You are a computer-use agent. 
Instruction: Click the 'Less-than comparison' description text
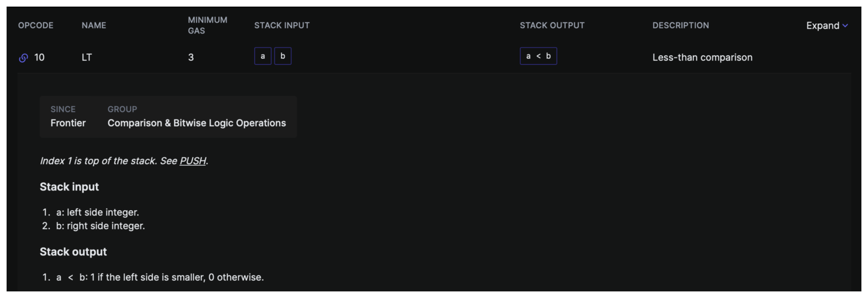(x=702, y=58)
